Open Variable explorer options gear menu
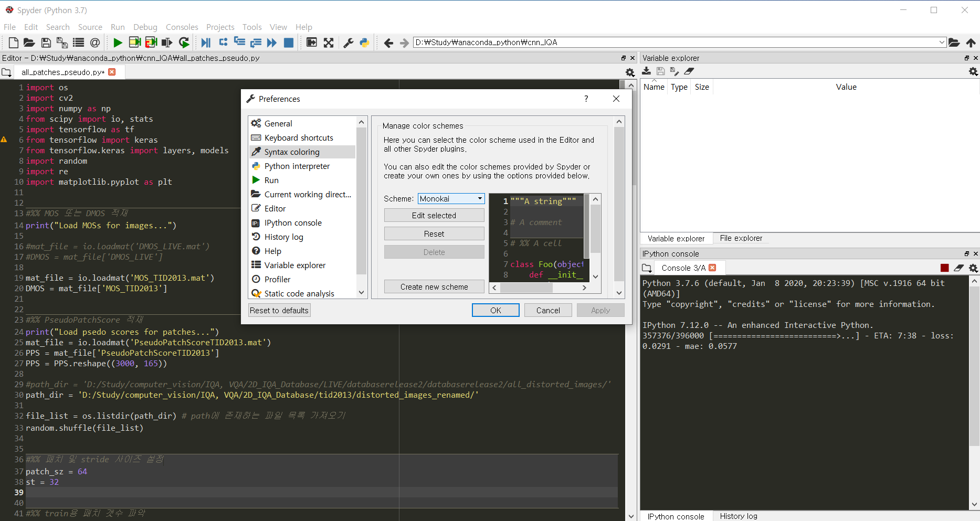The image size is (980, 521). 973,71
